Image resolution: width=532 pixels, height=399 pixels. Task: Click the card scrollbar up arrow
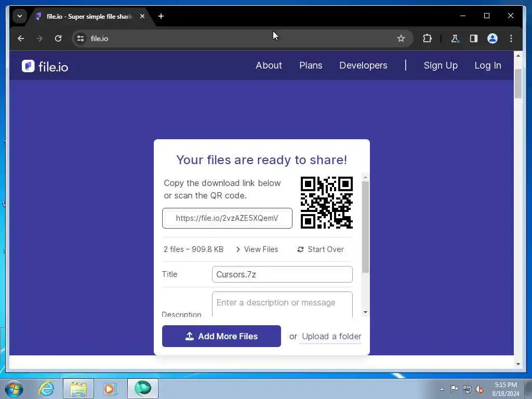pyautogui.click(x=365, y=177)
